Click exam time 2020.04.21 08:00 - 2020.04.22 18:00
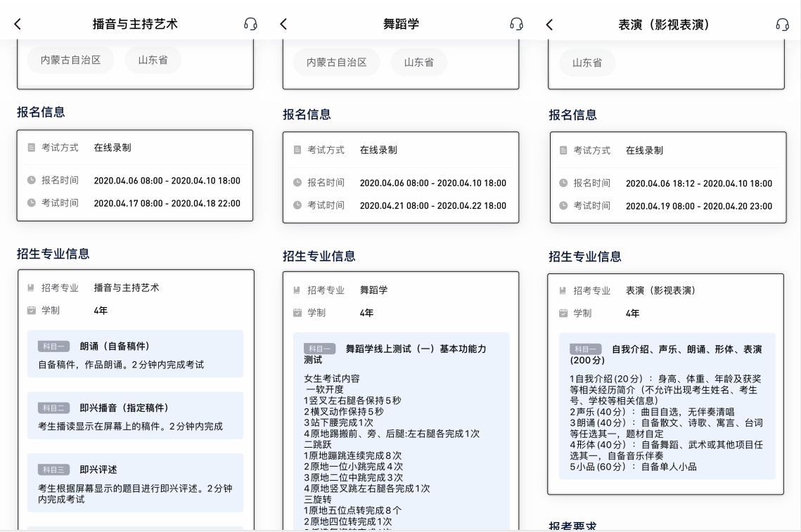 click(x=433, y=206)
